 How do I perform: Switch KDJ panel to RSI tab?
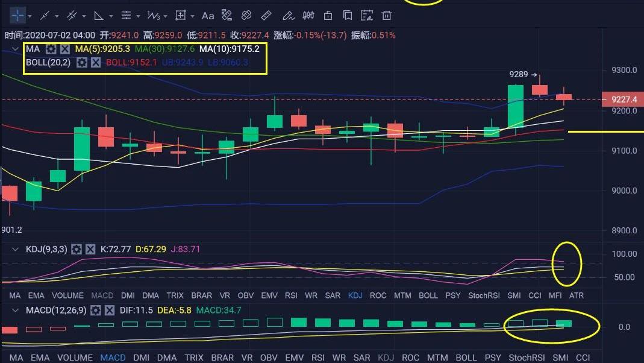[x=292, y=295]
